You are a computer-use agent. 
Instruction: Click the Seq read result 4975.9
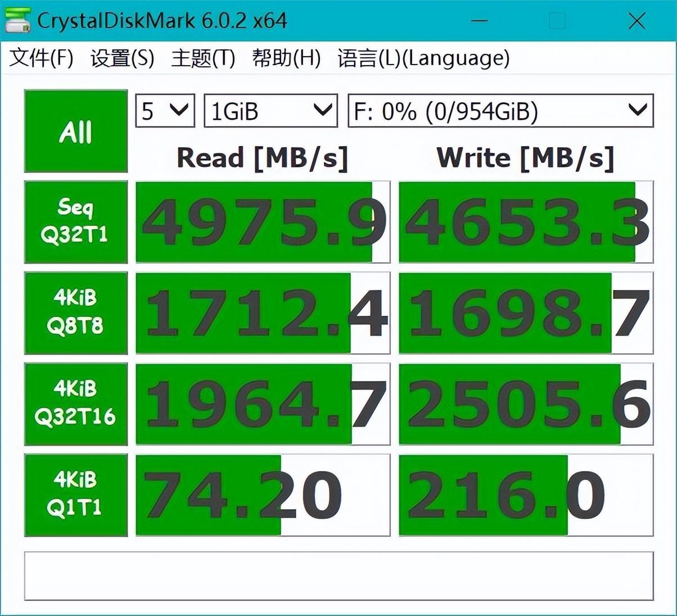coord(263,222)
